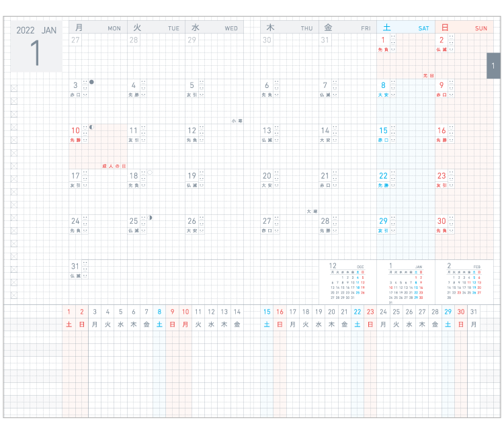504x434 pixels.
Task: Click the full moon icon on January 18
Action: 150,172
